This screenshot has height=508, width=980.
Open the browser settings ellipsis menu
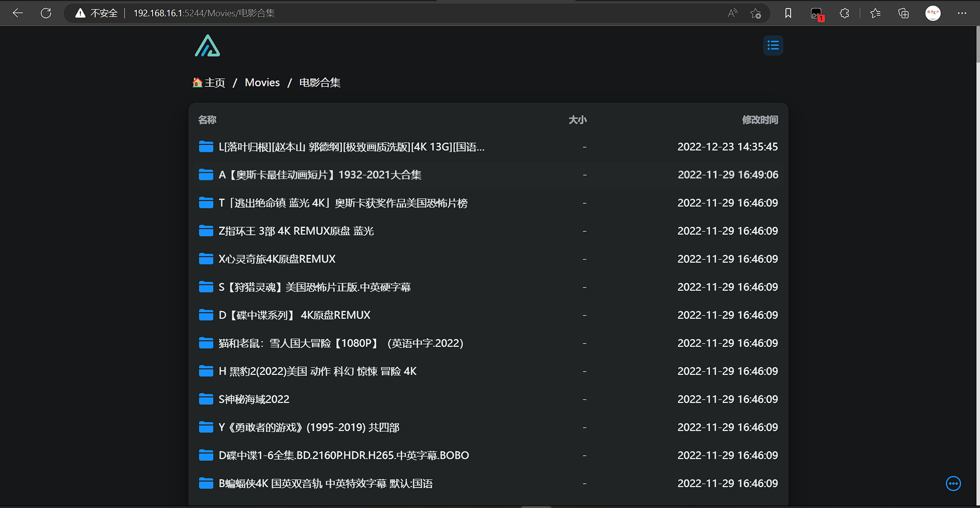coord(962,13)
